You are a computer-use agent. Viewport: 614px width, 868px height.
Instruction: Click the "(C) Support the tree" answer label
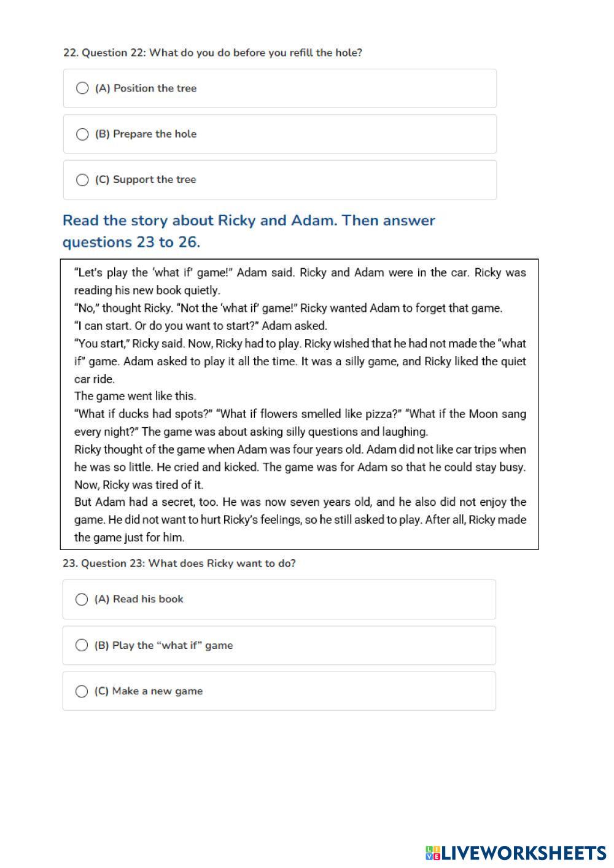(x=146, y=180)
